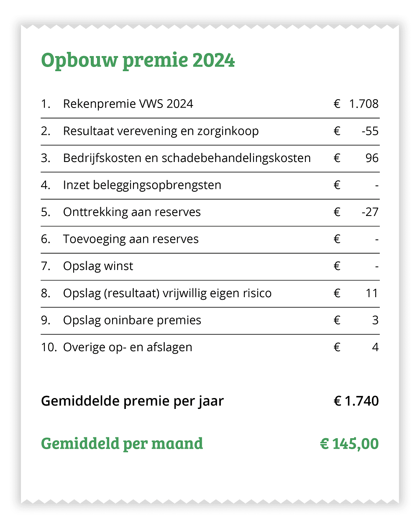Select 'Opslag (resultaat) vrijwillig eigen risico' line
420x519 pixels.
click(167, 293)
